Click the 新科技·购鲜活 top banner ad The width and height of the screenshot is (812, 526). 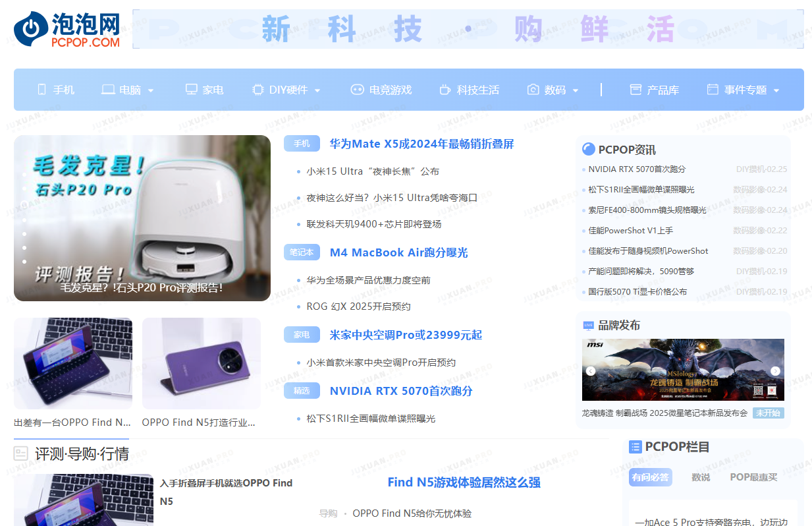[468, 29]
